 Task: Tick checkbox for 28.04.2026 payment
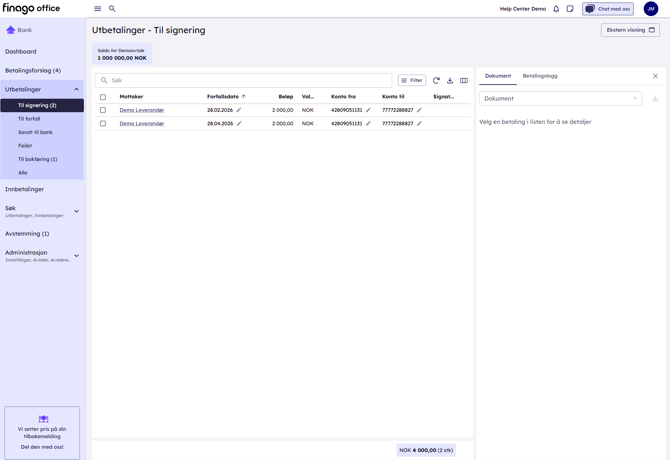(103, 123)
